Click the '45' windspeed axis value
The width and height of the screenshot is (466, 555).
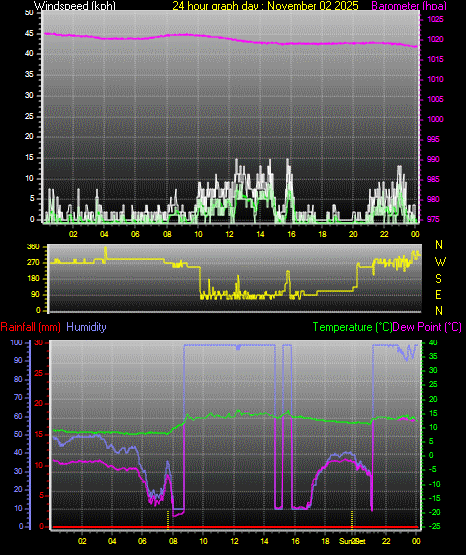click(29, 34)
